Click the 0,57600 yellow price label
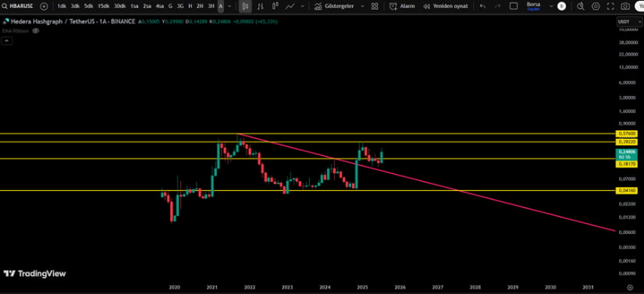The image size is (644, 294). [x=626, y=133]
